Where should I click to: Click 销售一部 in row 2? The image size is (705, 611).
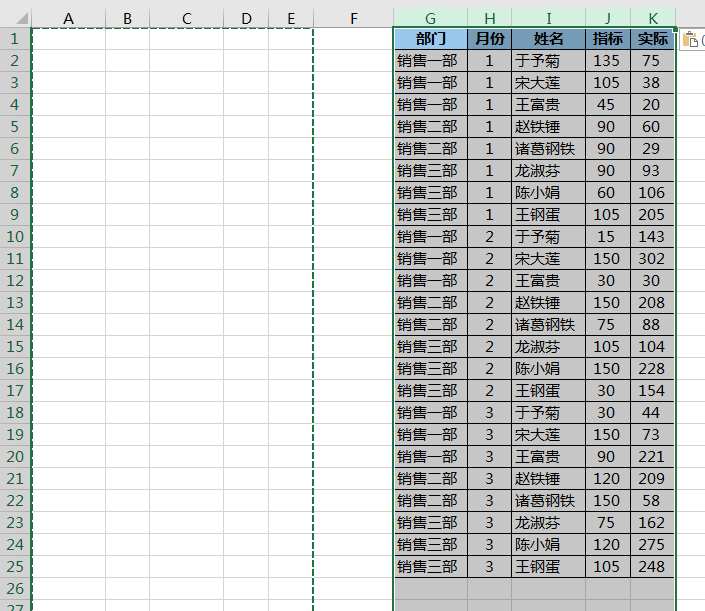tap(431, 61)
